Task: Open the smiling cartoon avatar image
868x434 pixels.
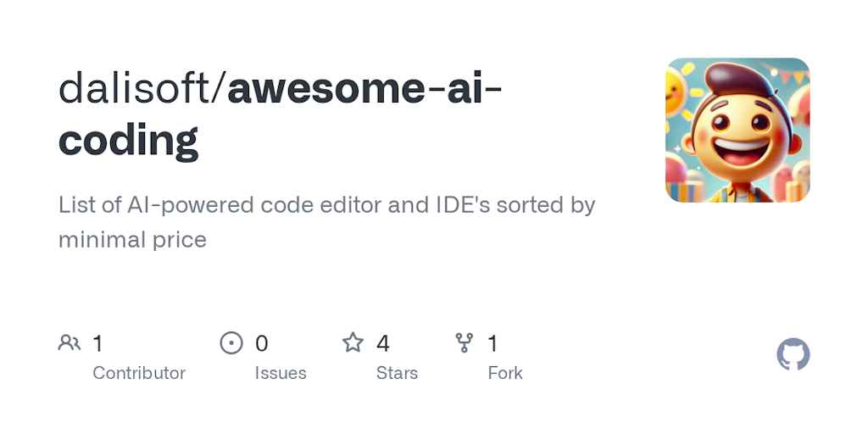Action: coord(737,130)
